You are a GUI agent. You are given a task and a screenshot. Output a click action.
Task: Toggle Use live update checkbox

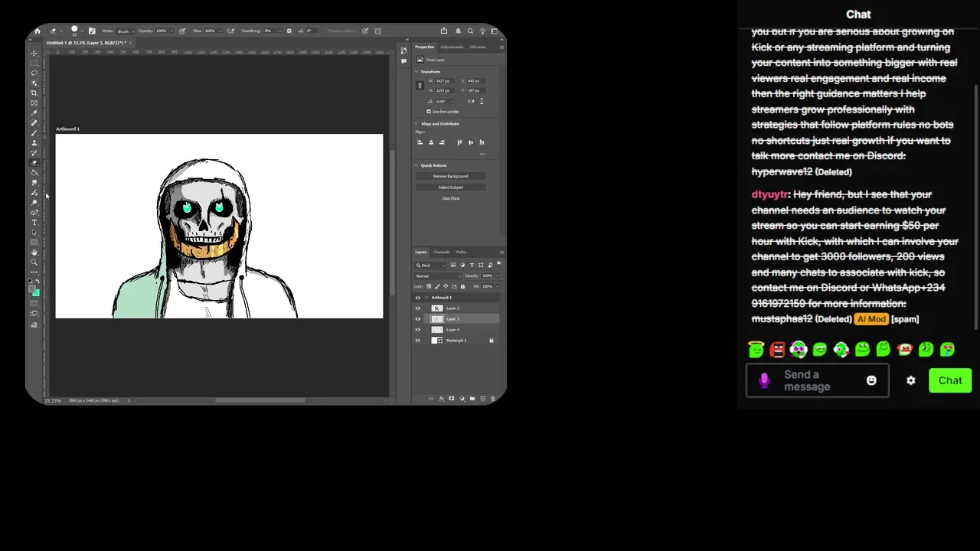[x=428, y=111]
